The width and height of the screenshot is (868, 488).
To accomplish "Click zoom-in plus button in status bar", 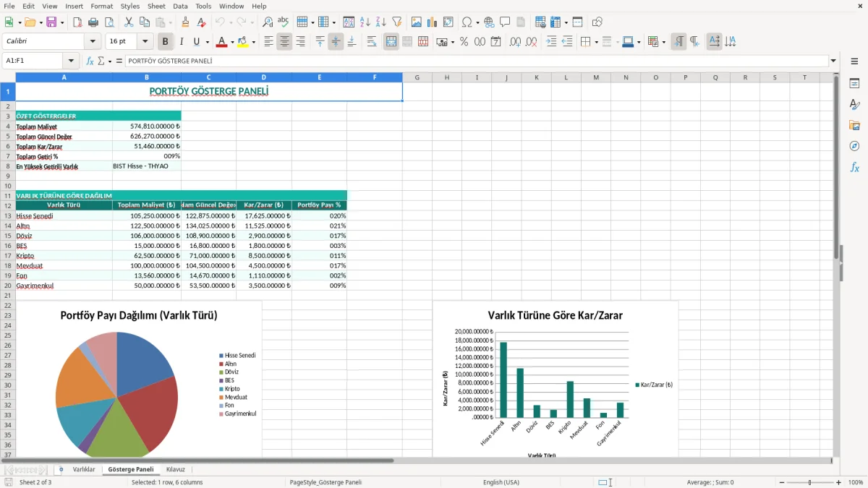I will click(839, 482).
